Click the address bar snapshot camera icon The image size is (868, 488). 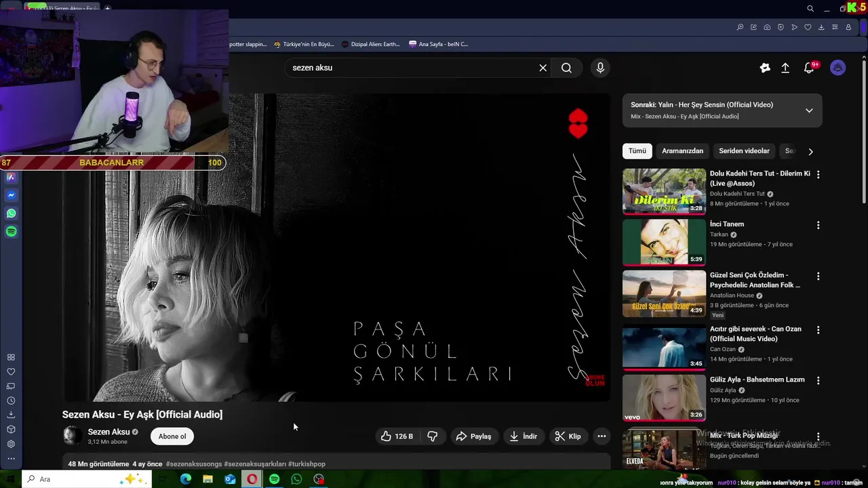(x=767, y=27)
